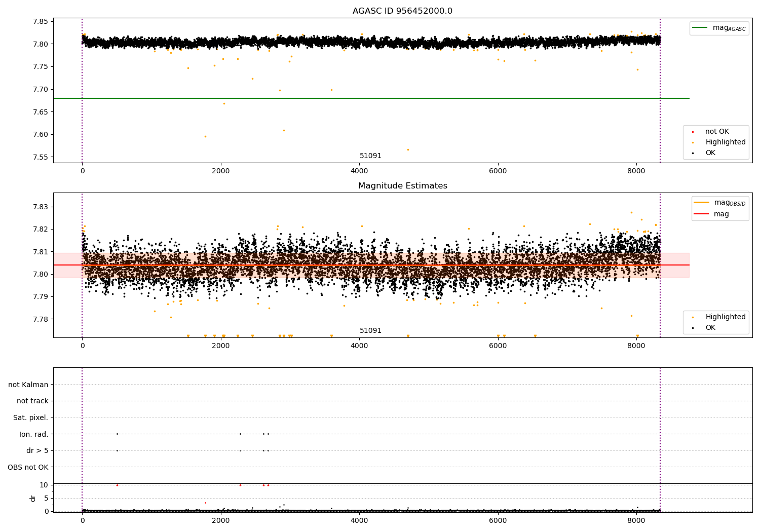This screenshot has width=760, height=532.
Task: Select 'Highlighted' legend entry in the AGASC ID plot
Action: tap(726, 142)
